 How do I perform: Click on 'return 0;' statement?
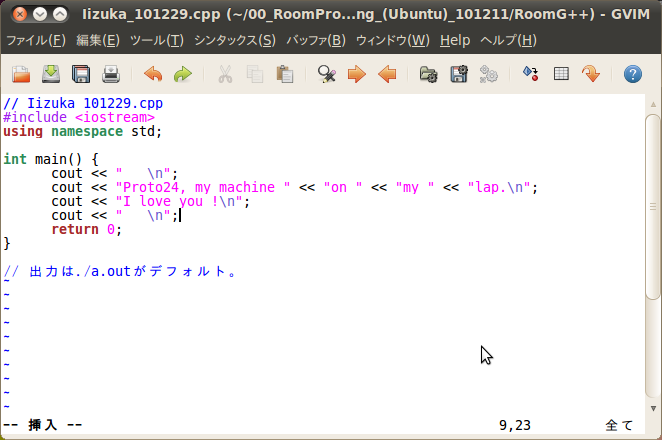tap(87, 229)
